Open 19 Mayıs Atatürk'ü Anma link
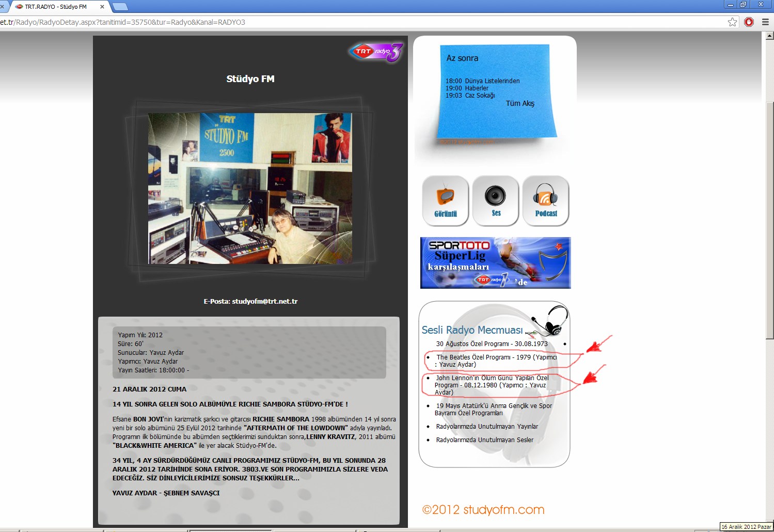The width and height of the screenshot is (774, 532). (494, 409)
